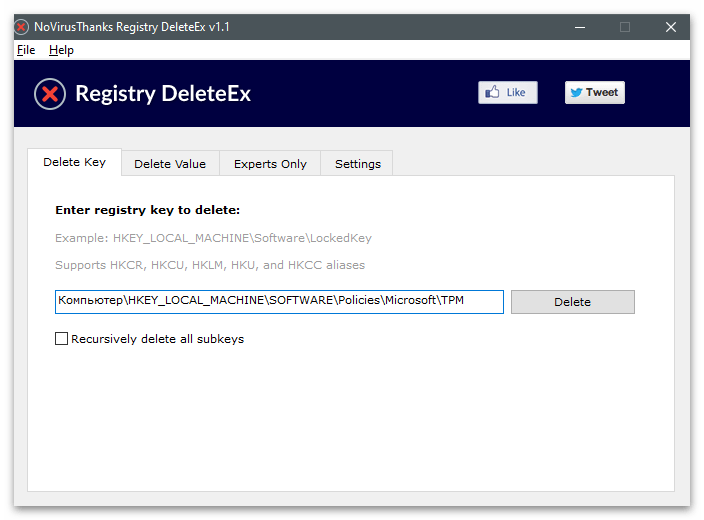Open the File menu

[x=26, y=50]
